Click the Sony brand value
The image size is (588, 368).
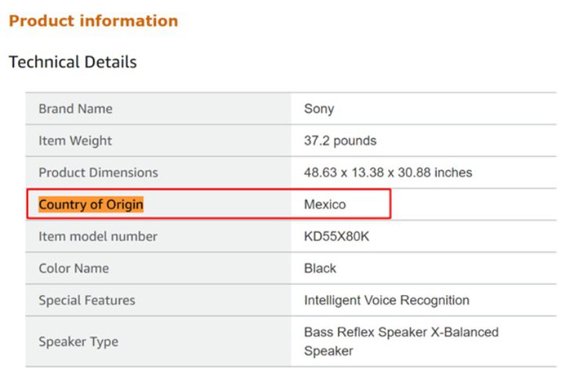(x=319, y=109)
